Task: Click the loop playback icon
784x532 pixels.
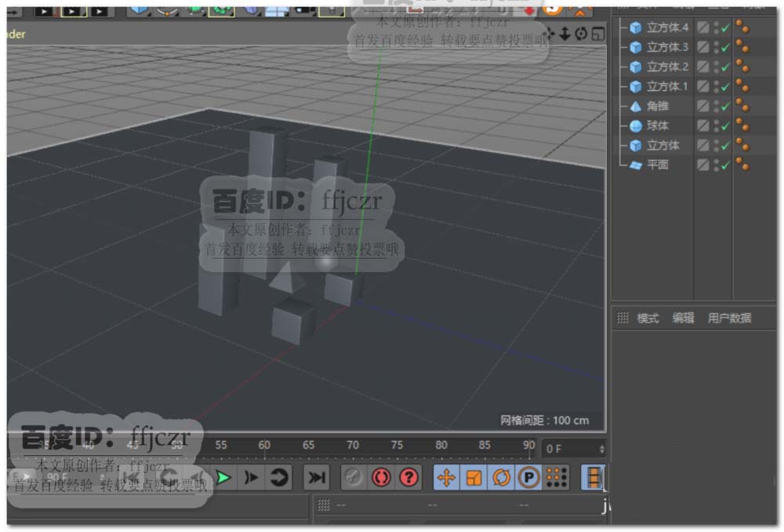Action: (x=278, y=477)
